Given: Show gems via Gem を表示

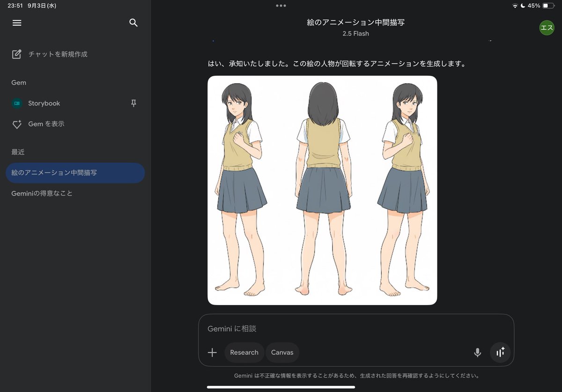Looking at the screenshot, I should point(46,124).
